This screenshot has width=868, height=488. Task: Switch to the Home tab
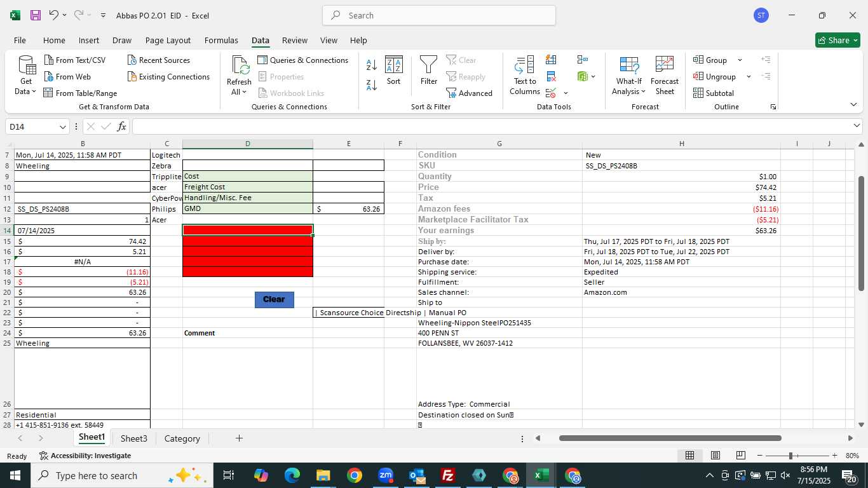54,40
